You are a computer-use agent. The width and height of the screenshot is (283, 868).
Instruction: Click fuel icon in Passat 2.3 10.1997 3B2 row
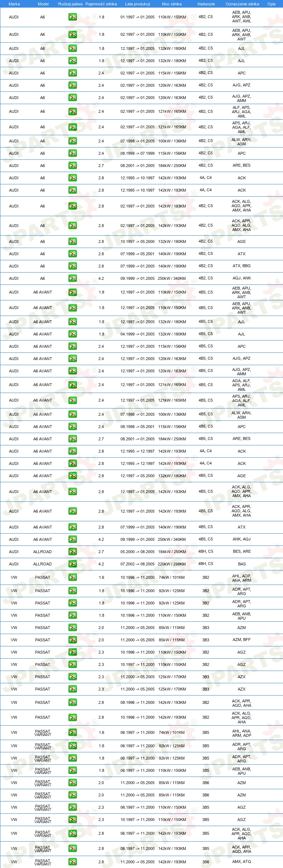(72, 664)
